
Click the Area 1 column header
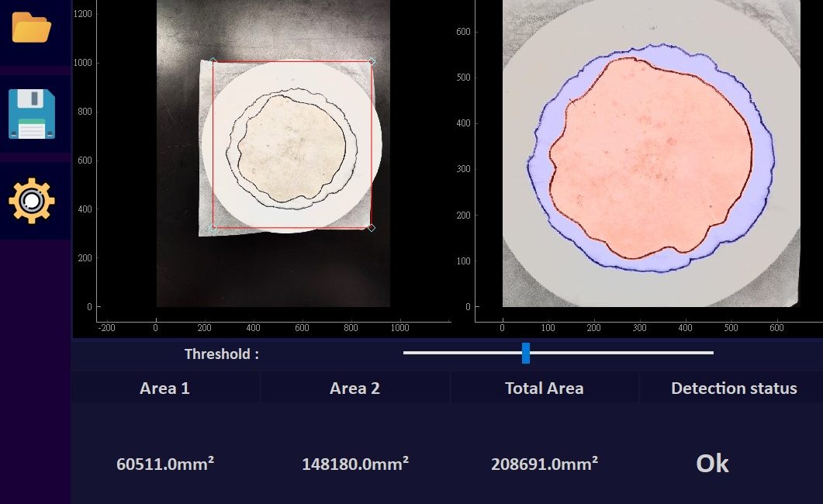pyautogui.click(x=164, y=388)
